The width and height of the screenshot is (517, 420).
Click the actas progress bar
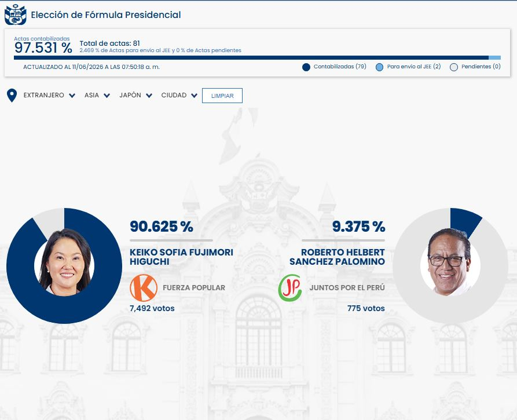click(257, 58)
